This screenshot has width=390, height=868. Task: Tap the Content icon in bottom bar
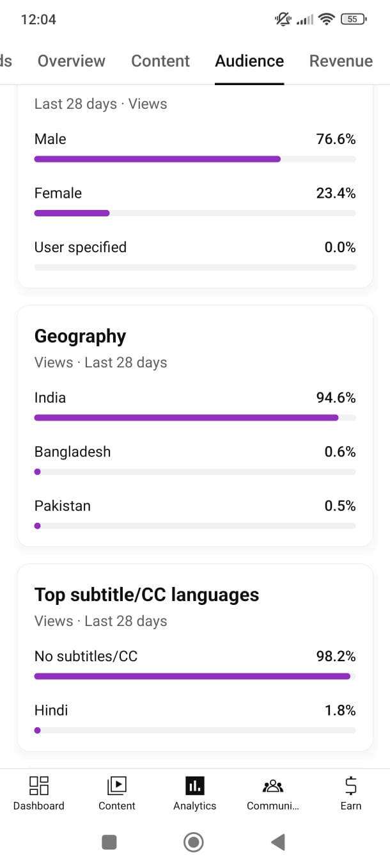pos(117,785)
